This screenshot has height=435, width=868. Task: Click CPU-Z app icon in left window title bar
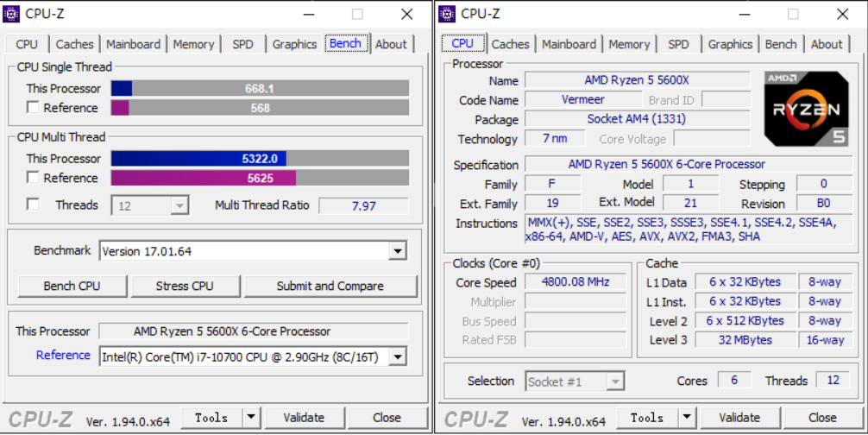point(11,14)
